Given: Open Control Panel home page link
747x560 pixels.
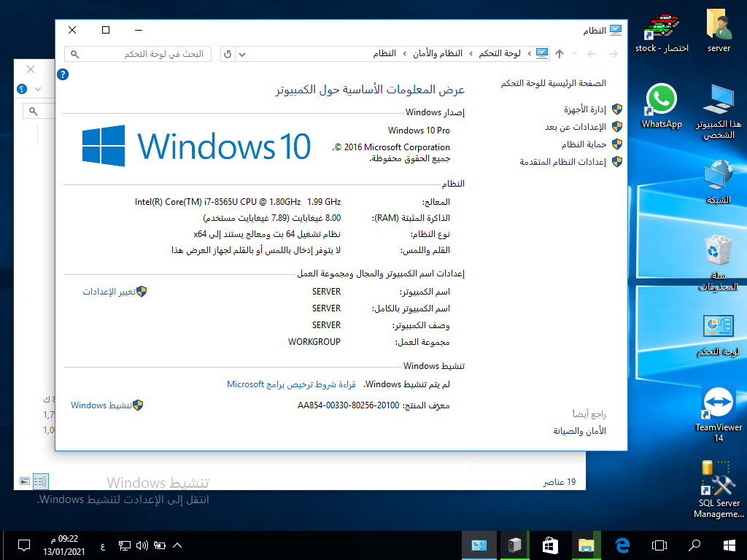Looking at the screenshot, I should [553, 83].
